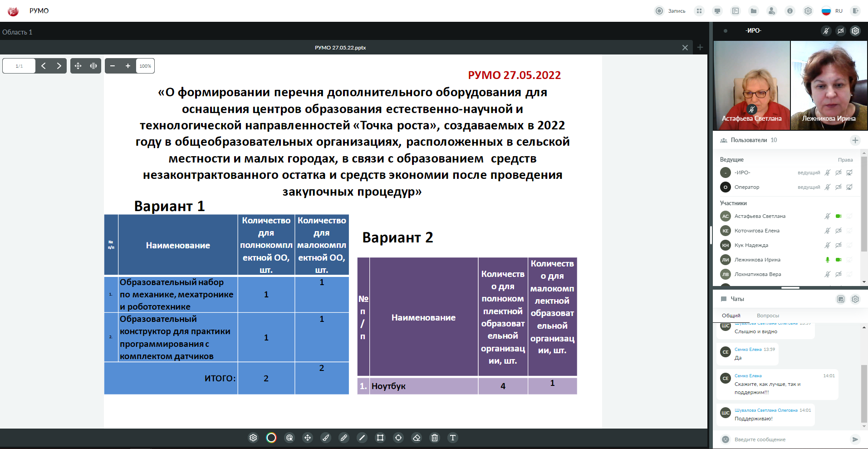This screenshot has height=449, width=868.
Task: Mute Лежникова Ирина's green microphone
Action: coord(828,260)
